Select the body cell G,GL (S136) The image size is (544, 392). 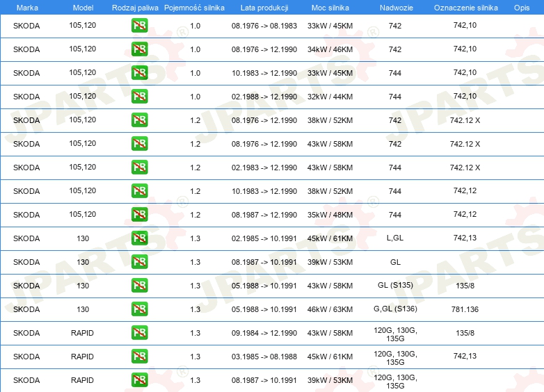pos(395,309)
